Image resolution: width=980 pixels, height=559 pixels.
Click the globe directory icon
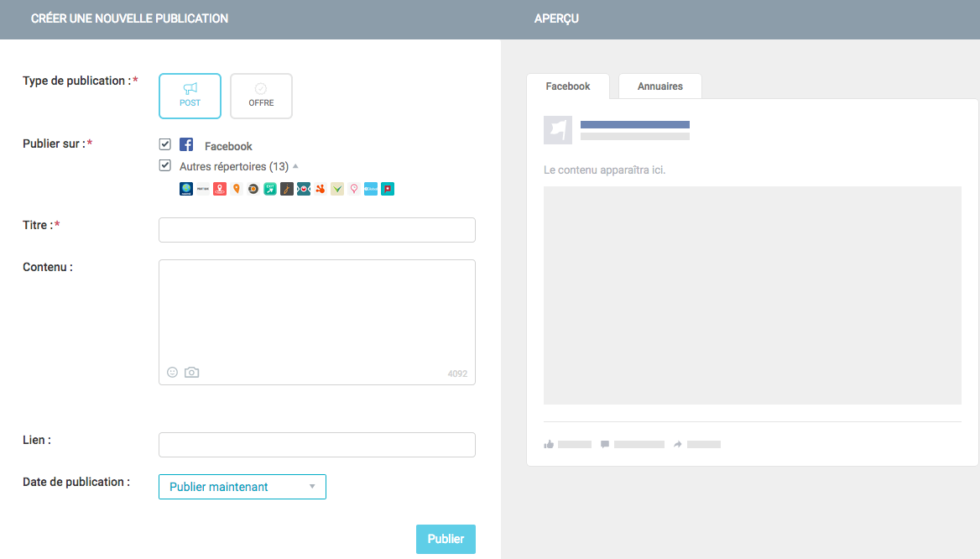(185, 189)
